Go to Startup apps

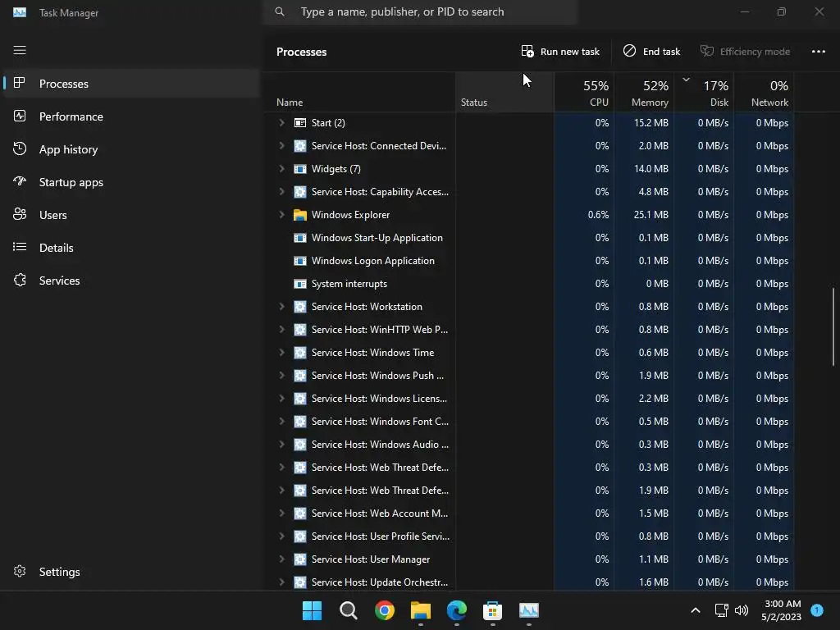130,182
